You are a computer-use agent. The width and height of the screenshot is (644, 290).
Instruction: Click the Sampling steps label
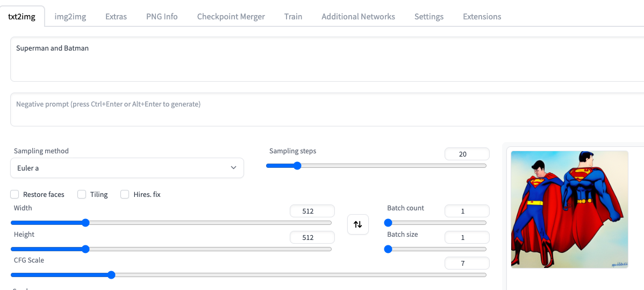tap(293, 151)
